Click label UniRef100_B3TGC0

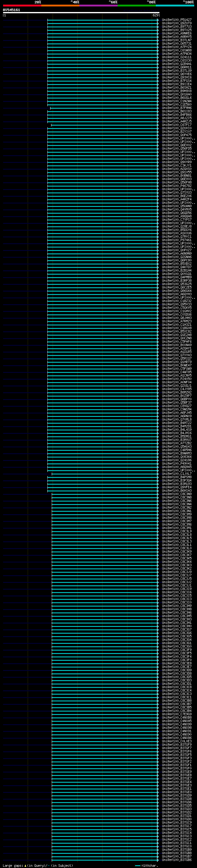click(x=177, y=846)
